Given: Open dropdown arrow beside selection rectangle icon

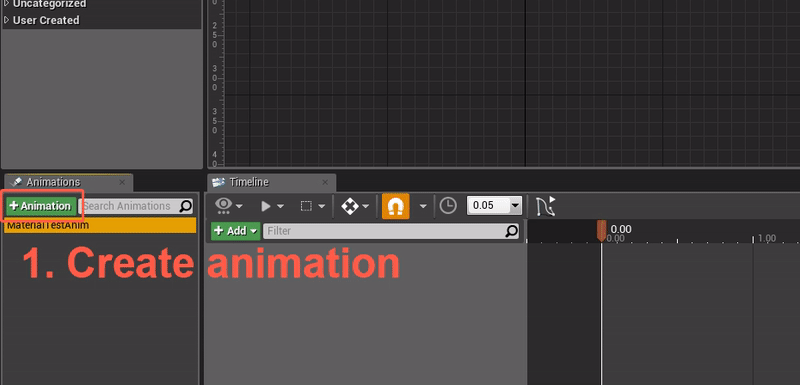Looking at the screenshot, I should (x=321, y=207).
